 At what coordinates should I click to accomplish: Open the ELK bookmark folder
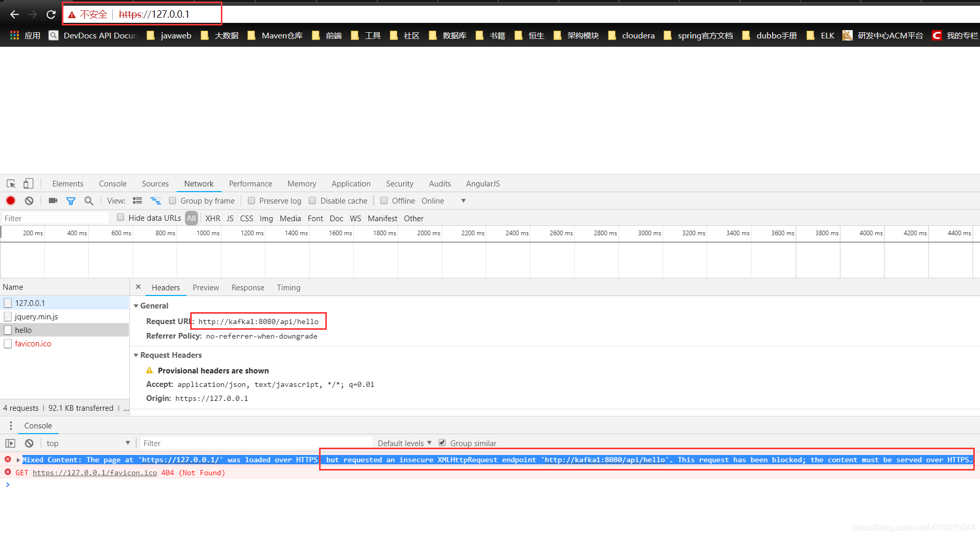click(x=820, y=35)
